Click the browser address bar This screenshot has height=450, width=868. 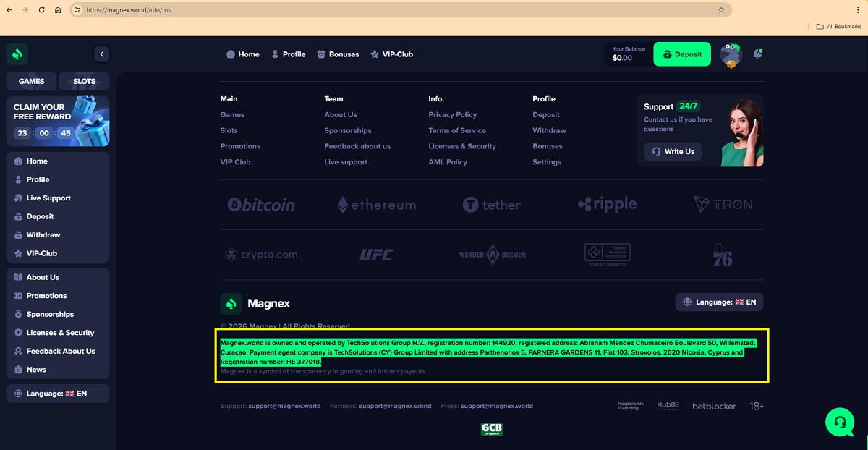398,10
